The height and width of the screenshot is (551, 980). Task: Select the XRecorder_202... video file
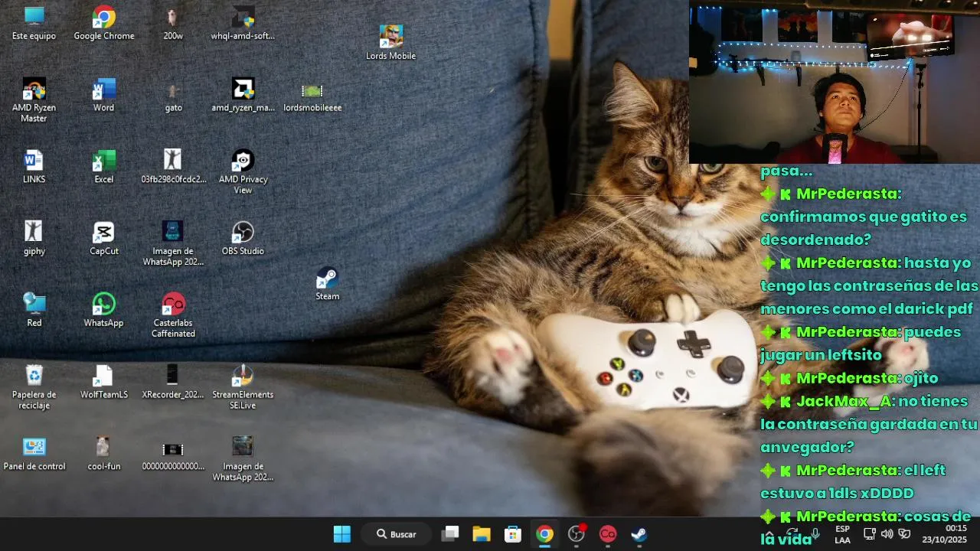pyautogui.click(x=173, y=382)
